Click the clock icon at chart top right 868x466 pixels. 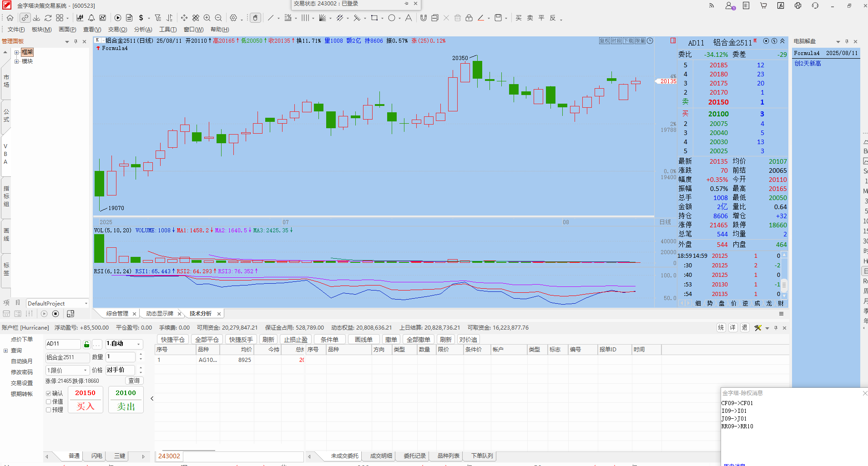tap(650, 40)
